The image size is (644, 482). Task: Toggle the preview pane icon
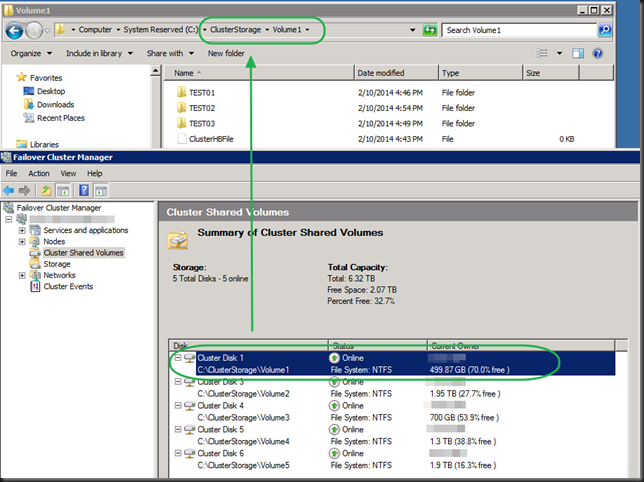[x=578, y=53]
